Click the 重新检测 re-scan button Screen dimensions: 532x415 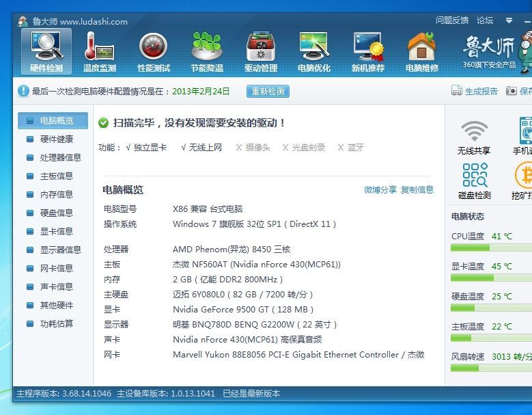click(268, 91)
